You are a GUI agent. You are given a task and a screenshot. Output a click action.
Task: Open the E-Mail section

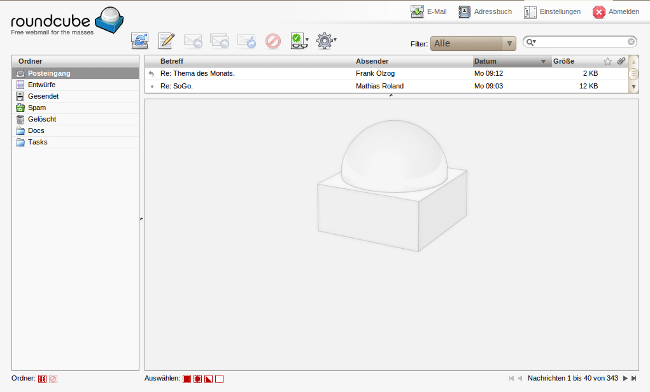(x=429, y=12)
